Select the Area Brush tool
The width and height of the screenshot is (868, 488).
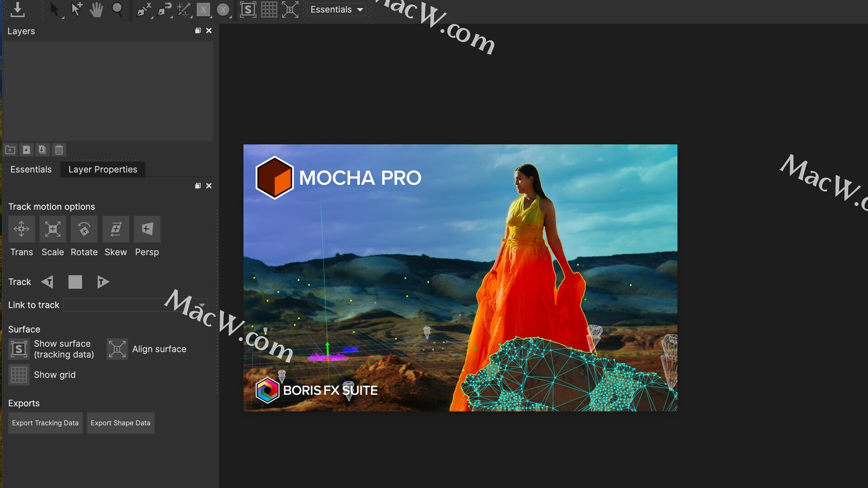coord(184,9)
